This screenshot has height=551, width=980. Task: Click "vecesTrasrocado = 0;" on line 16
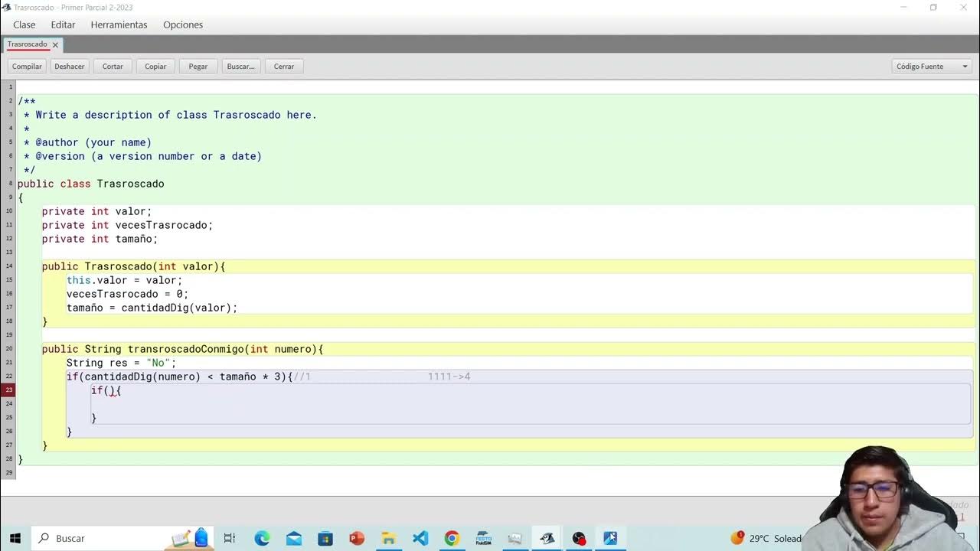pyautogui.click(x=127, y=294)
